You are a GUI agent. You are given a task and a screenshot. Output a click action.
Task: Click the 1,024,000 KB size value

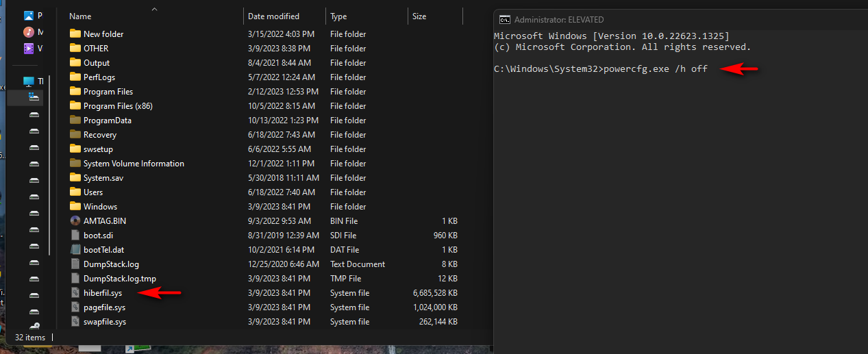[x=435, y=307]
